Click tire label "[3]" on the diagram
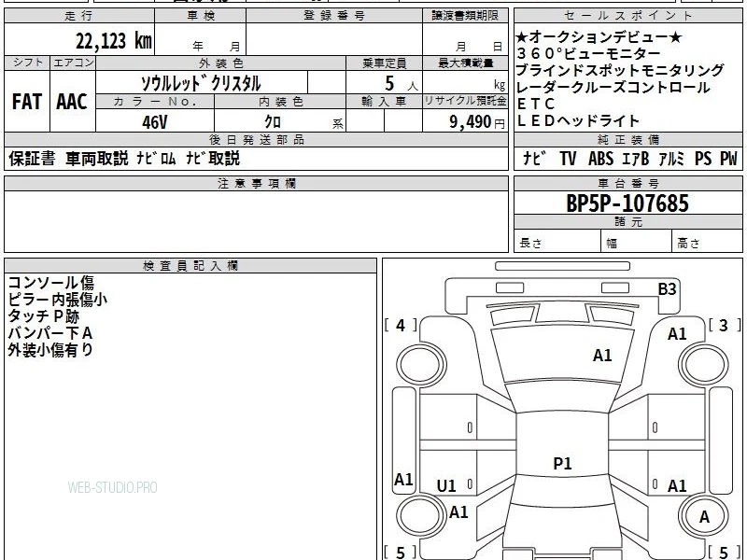 tap(725, 326)
